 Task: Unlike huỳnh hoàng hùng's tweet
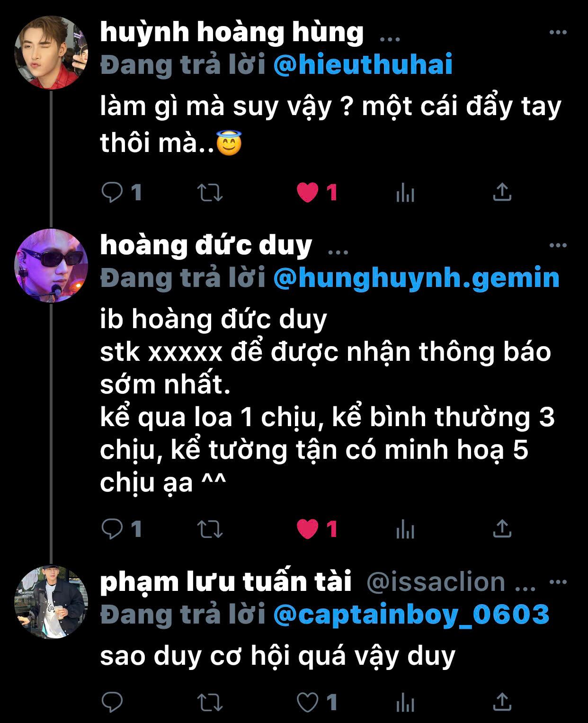click(308, 193)
